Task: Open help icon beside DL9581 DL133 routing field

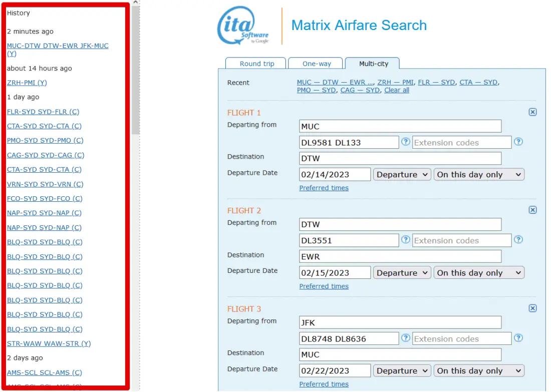Action: [406, 142]
